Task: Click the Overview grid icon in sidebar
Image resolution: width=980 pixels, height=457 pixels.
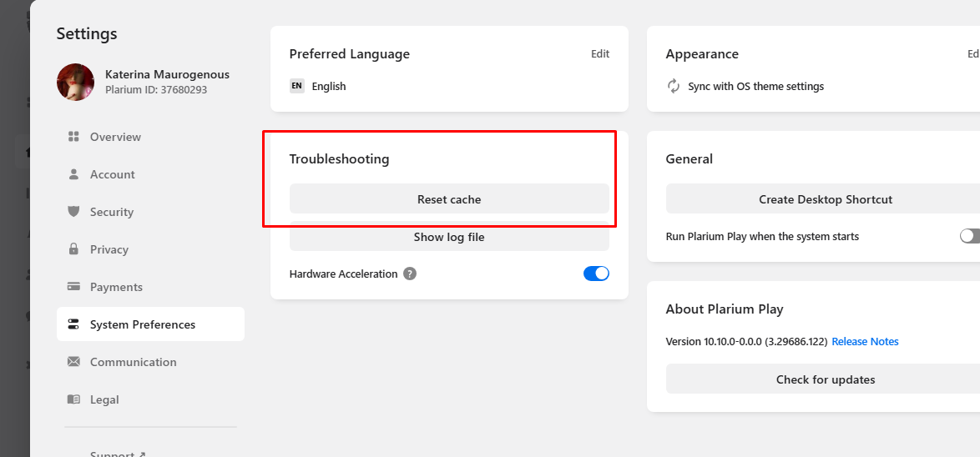Action: [73, 137]
